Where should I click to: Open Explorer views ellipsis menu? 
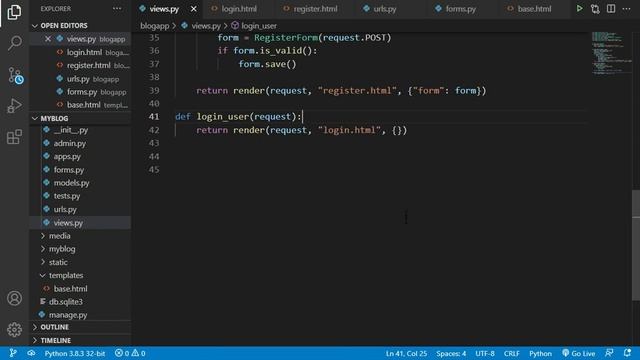(117, 9)
